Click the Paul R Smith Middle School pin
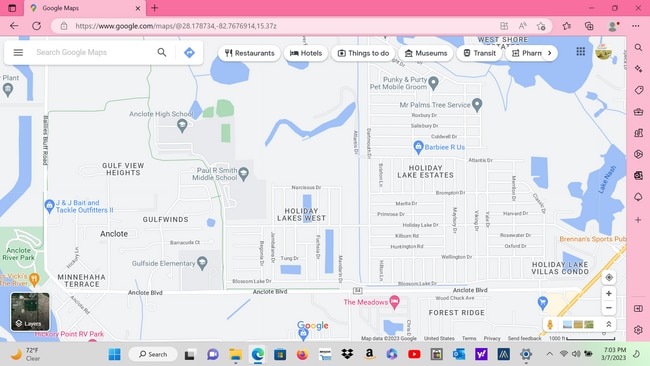The image size is (650, 366). tap(244, 174)
